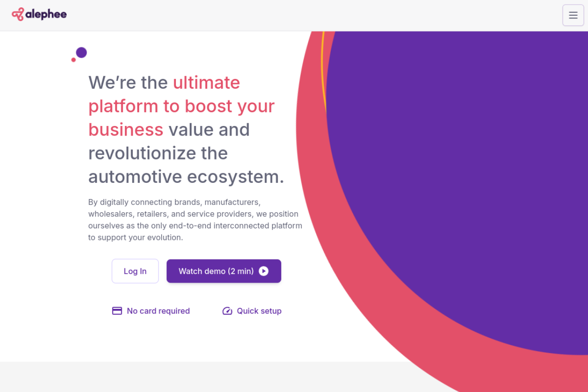Click the large purple dot above headline
The width and height of the screenshot is (588, 392).
pyautogui.click(x=81, y=52)
